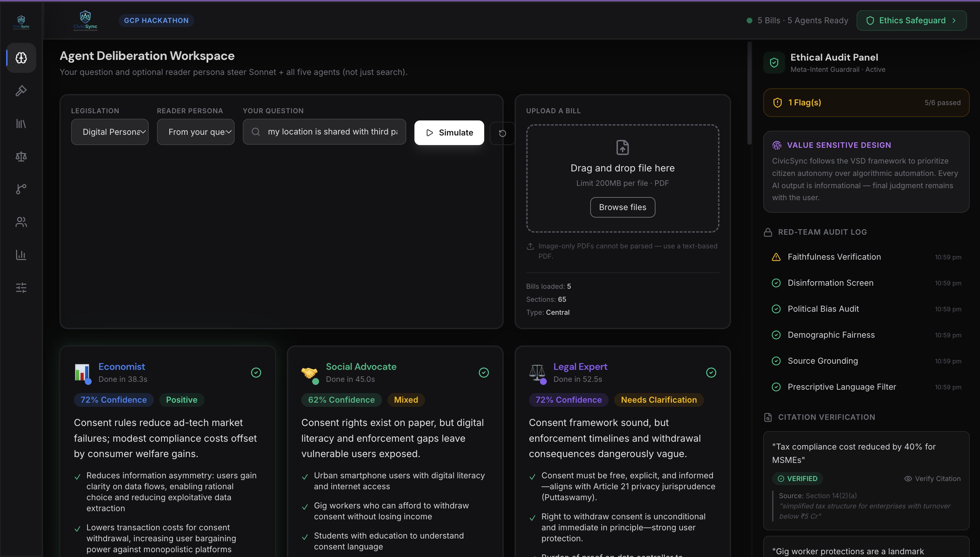Image resolution: width=980 pixels, height=557 pixels.
Task: Click the '5 Bills · 5 Agents Ready' status
Action: point(797,21)
